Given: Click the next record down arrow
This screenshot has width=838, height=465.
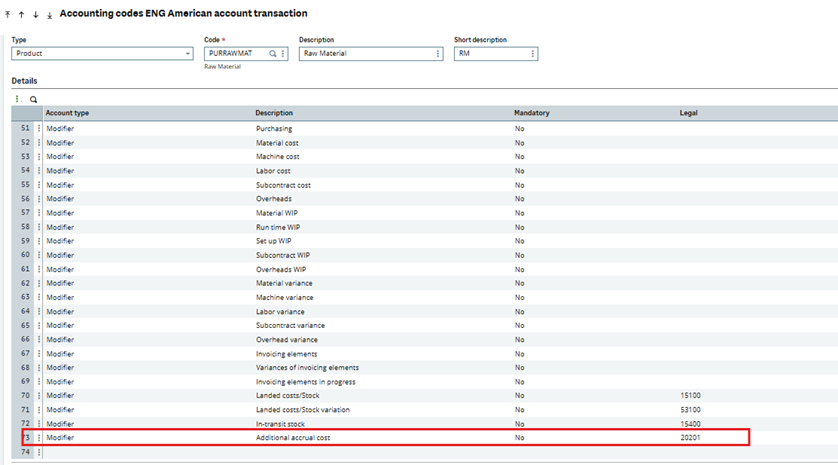Looking at the screenshot, I should tap(36, 14).
